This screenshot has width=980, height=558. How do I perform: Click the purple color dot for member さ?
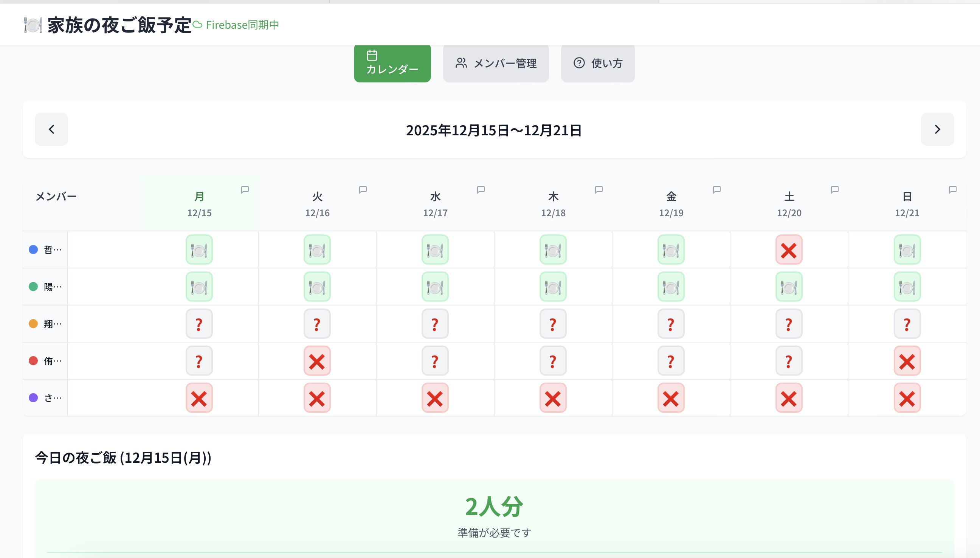pos(33,398)
